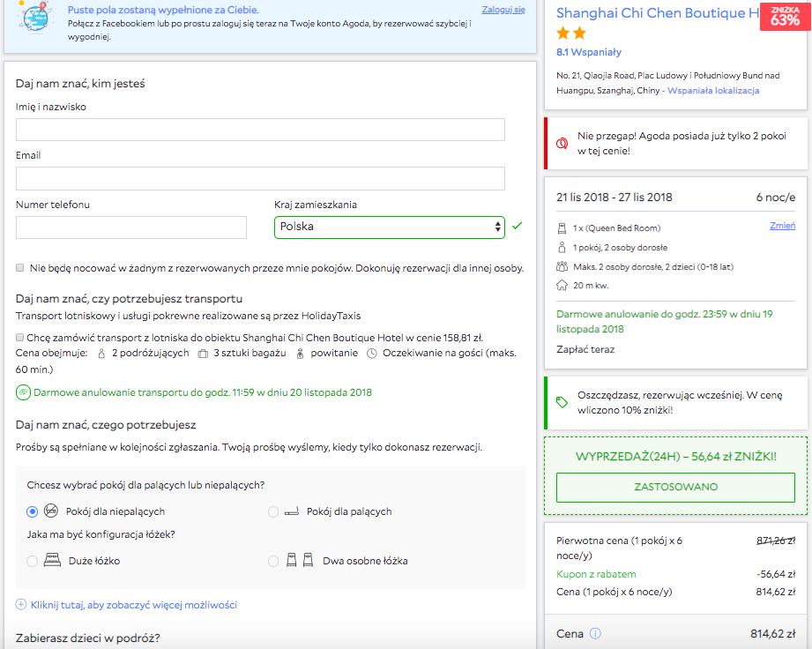Click the globe illustration in login banner
The height and width of the screenshot is (649, 812).
pos(36,17)
